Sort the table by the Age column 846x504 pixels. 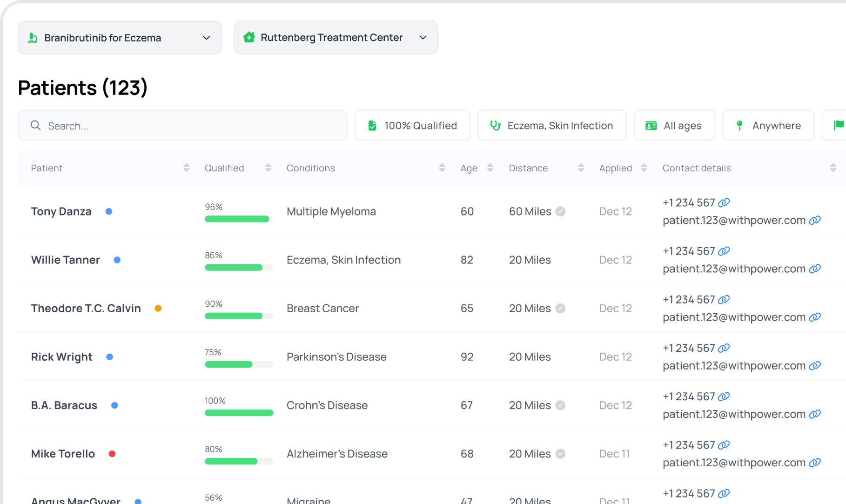click(490, 168)
